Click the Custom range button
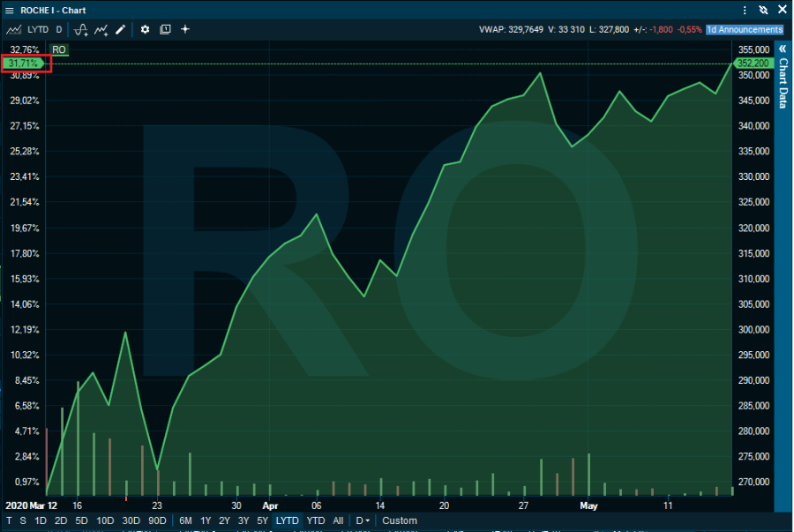Image resolution: width=794 pixels, height=532 pixels. point(399,521)
